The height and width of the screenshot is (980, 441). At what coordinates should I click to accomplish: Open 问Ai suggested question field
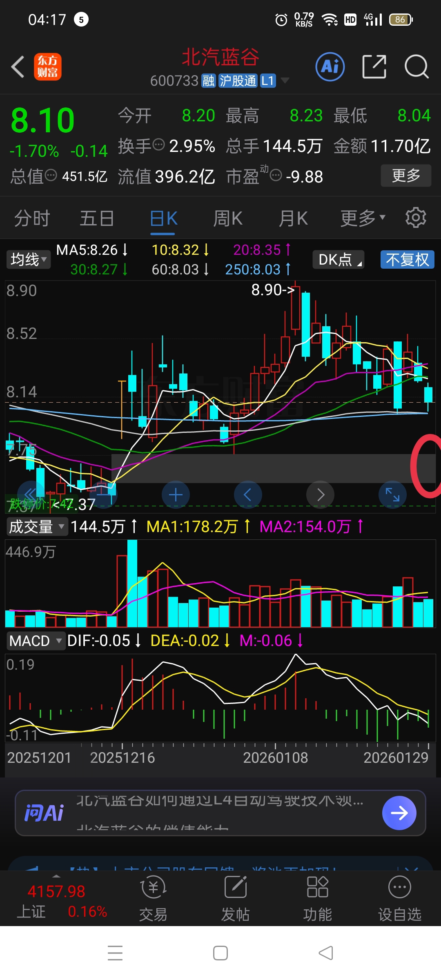[220, 813]
